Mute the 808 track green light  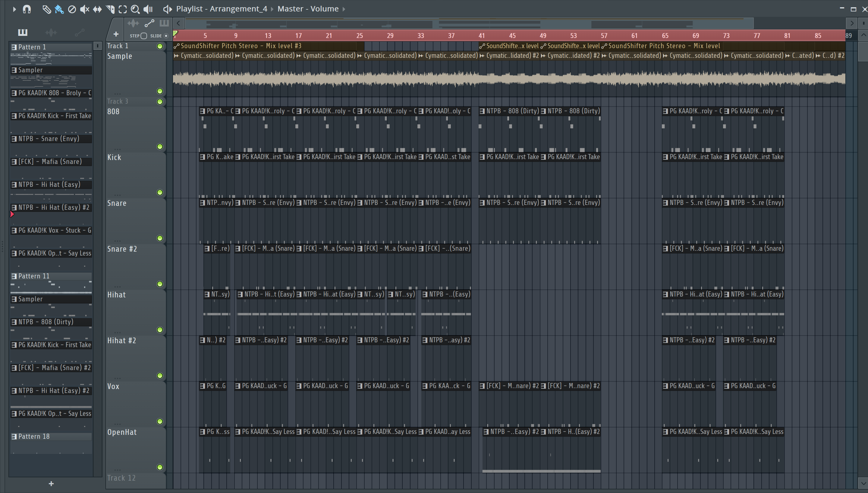160,147
